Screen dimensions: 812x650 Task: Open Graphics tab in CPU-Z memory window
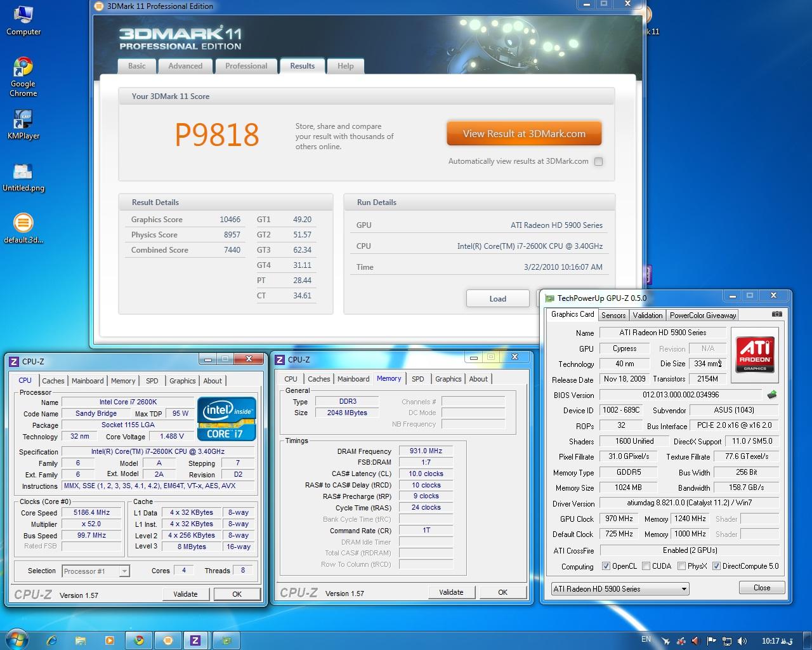(x=449, y=379)
